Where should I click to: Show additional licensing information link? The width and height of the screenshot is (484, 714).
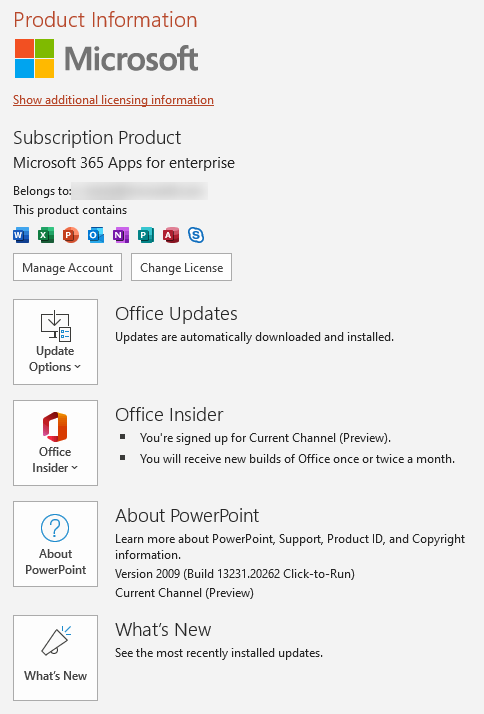pos(113,100)
